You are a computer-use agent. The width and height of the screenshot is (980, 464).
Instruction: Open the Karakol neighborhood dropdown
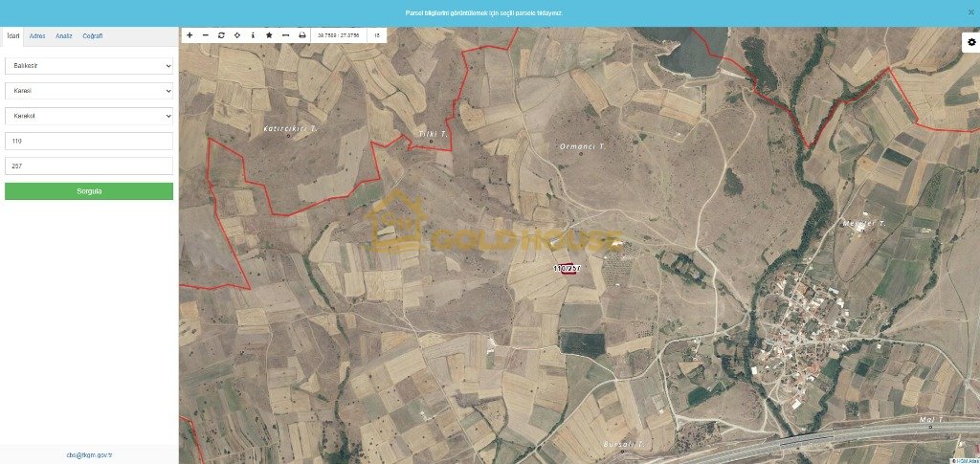(89, 116)
